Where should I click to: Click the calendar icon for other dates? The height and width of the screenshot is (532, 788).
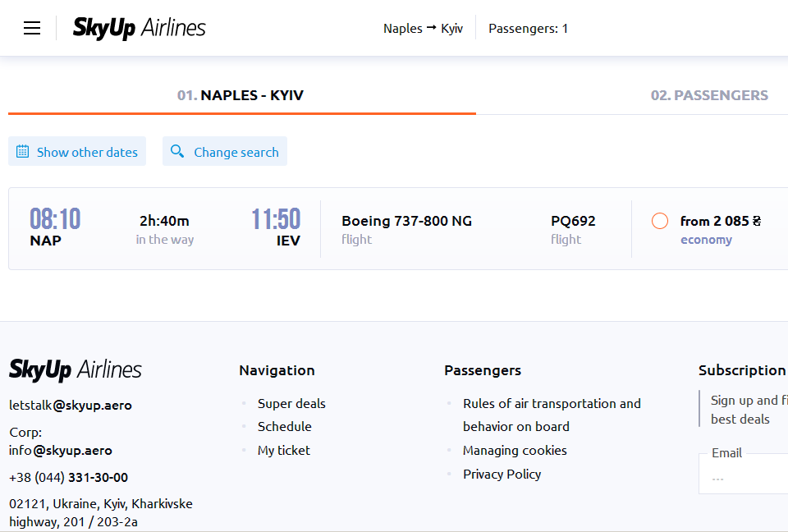23,151
